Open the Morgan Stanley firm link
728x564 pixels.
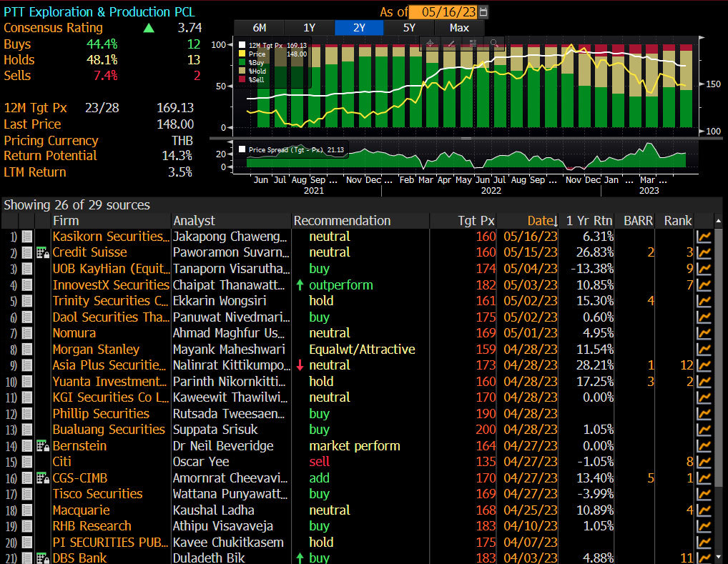point(96,350)
